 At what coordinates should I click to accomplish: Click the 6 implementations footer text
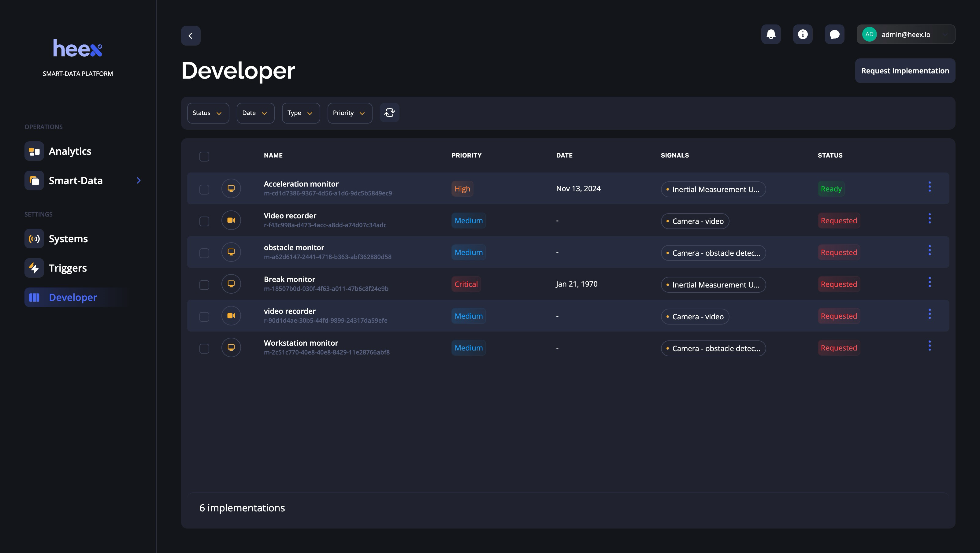tap(242, 508)
